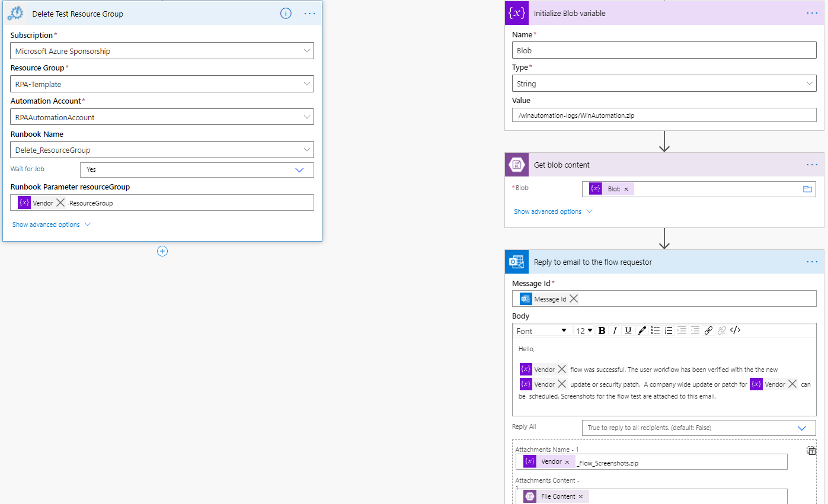Insert a link using the link icon

(x=708, y=330)
